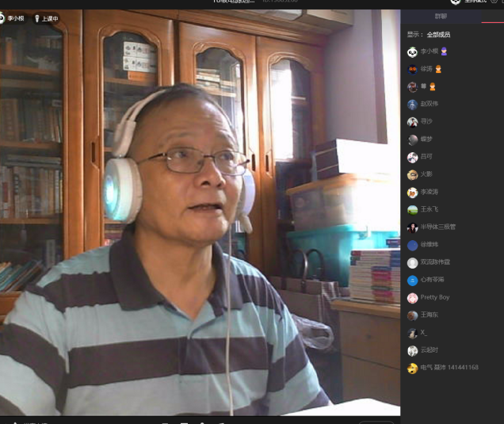Image resolution: width=504 pixels, height=424 pixels.
Task: Select member 王海东 in the list
Action: (429, 315)
